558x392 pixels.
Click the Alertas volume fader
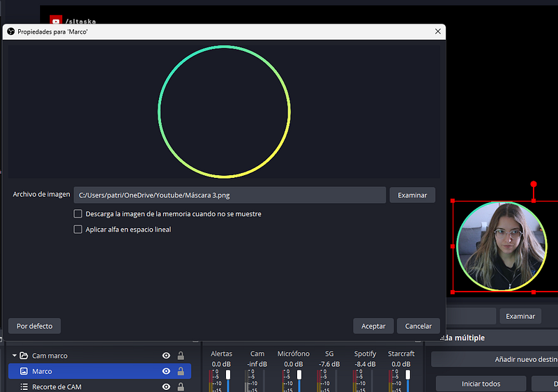228,375
